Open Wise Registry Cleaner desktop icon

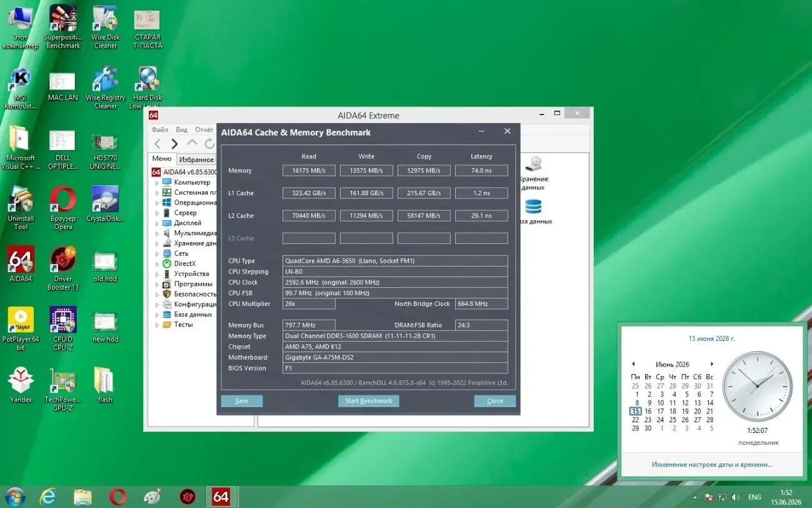coord(106,88)
